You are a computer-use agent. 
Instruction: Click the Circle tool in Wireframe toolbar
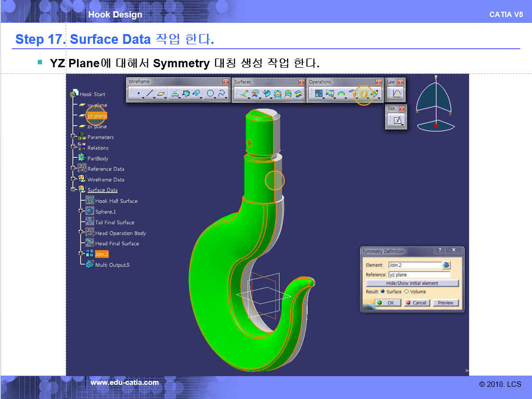[x=210, y=94]
